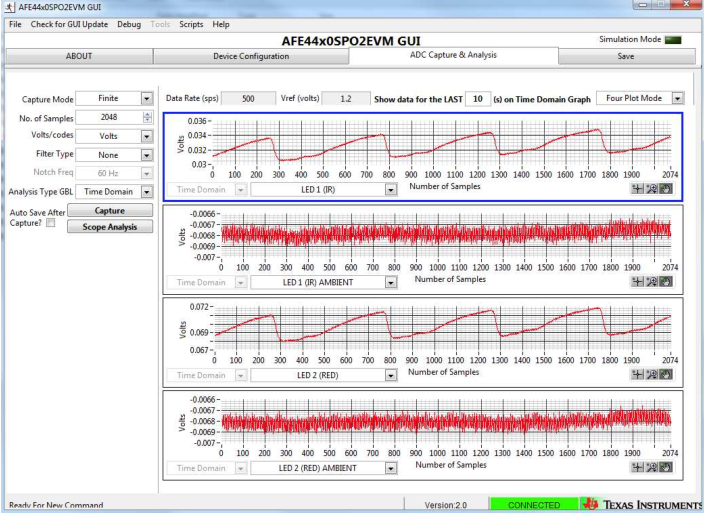Click the Scope Analysis button

tap(109, 227)
